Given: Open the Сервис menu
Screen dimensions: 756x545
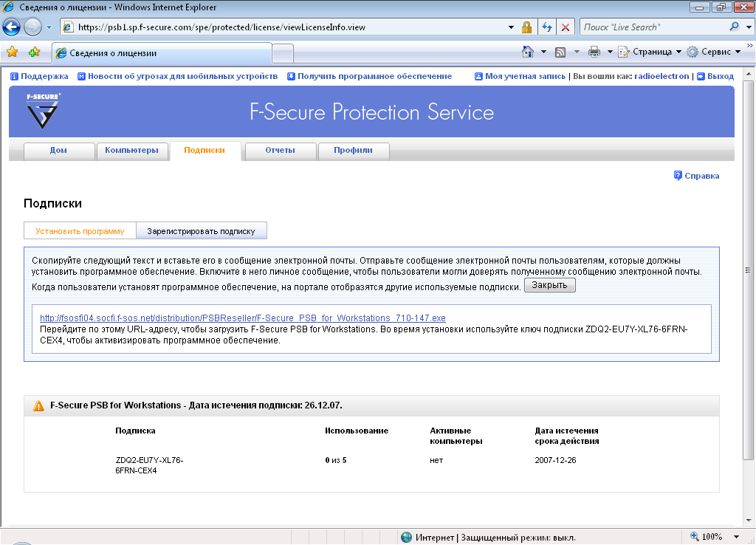Looking at the screenshot, I should point(714,52).
